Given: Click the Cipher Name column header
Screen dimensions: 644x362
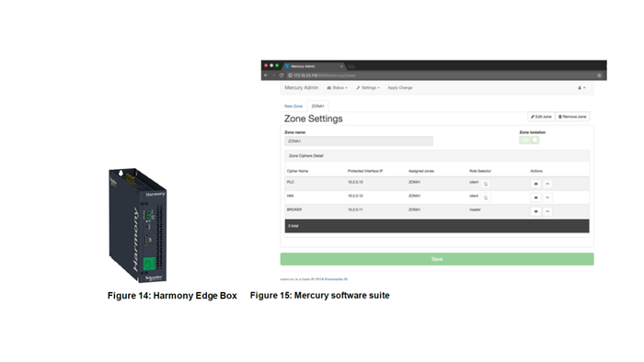Looking at the screenshot, I should [297, 171].
